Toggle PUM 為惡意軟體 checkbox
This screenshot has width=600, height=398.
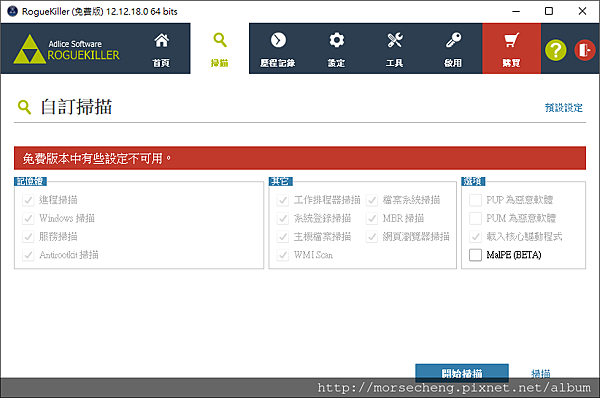475,218
